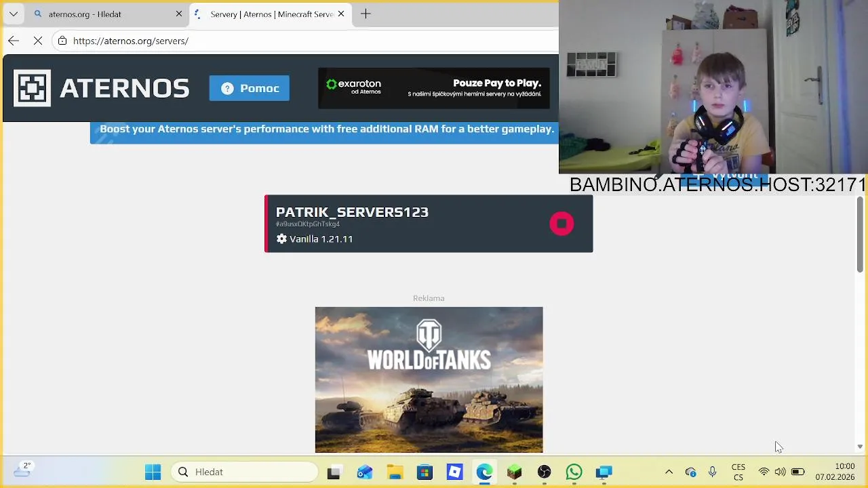Open the Pomoc help button
This screenshot has width=868, height=488.
(250, 88)
